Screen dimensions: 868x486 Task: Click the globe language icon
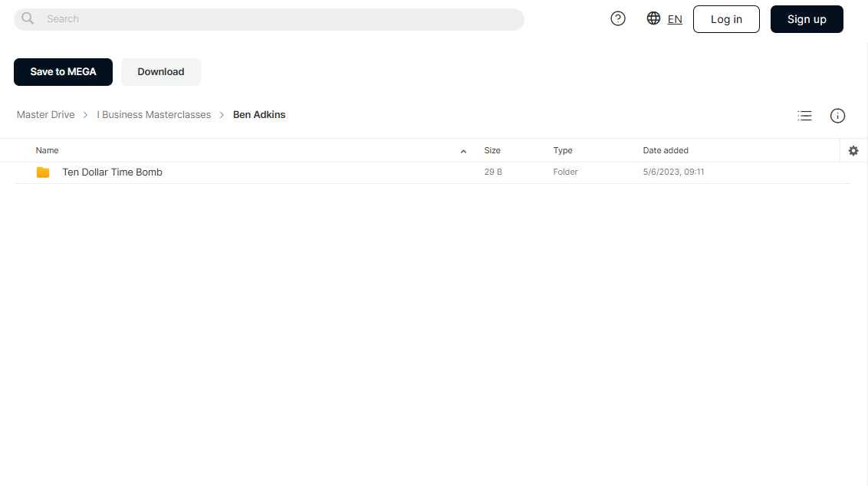[x=653, y=18]
